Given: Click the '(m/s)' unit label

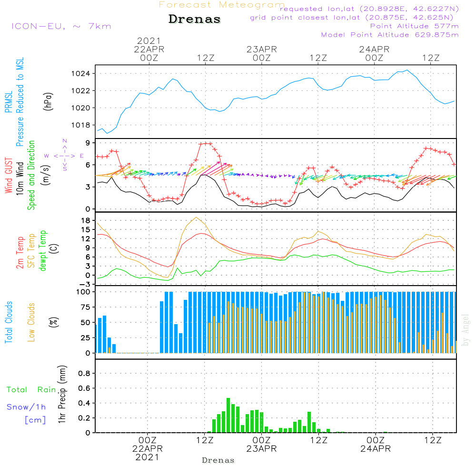Looking at the screenshot, I should tap(46, 175).
